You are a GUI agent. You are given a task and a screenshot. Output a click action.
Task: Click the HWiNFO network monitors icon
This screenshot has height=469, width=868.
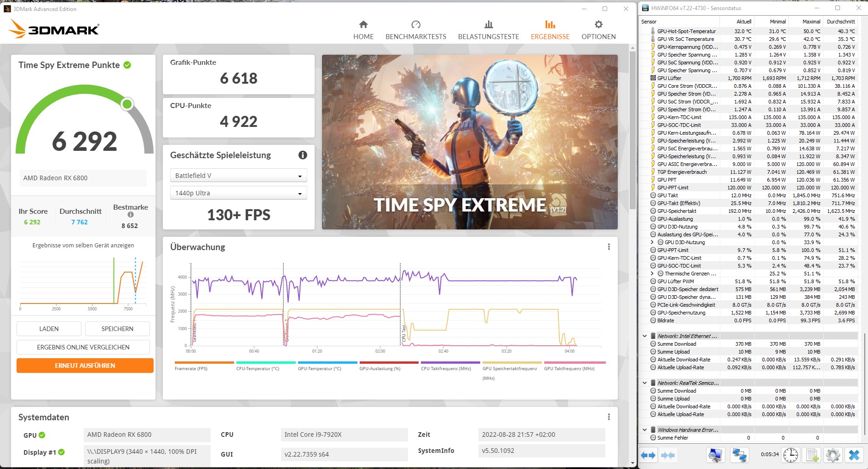pos(740,455)
